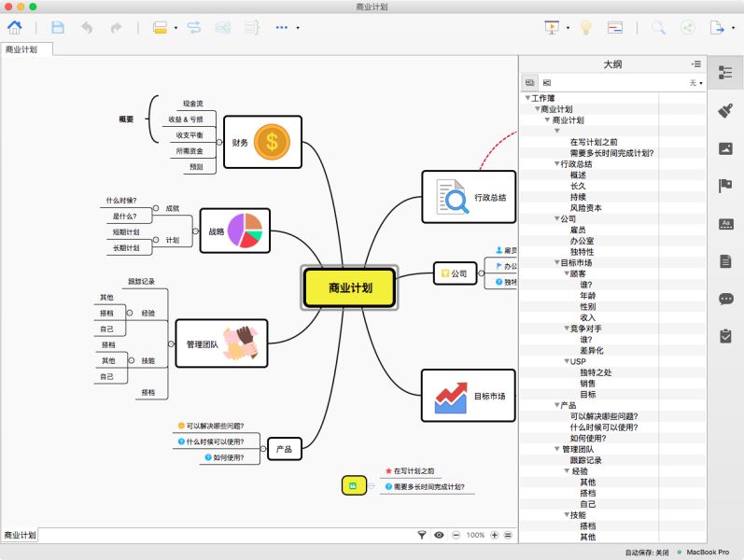Open the markers flag panel
Viewport: 744px width, 560px height.
pyautogui.click(x=725, y=186)
